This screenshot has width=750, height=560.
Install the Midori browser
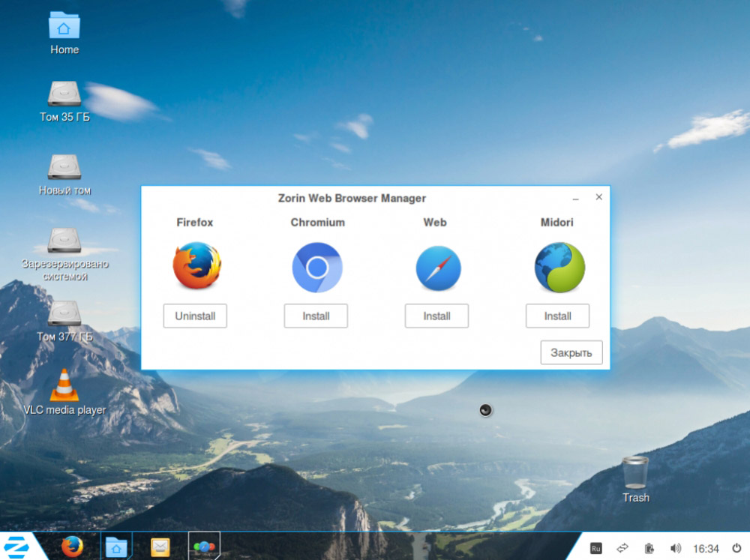(558, 316)
